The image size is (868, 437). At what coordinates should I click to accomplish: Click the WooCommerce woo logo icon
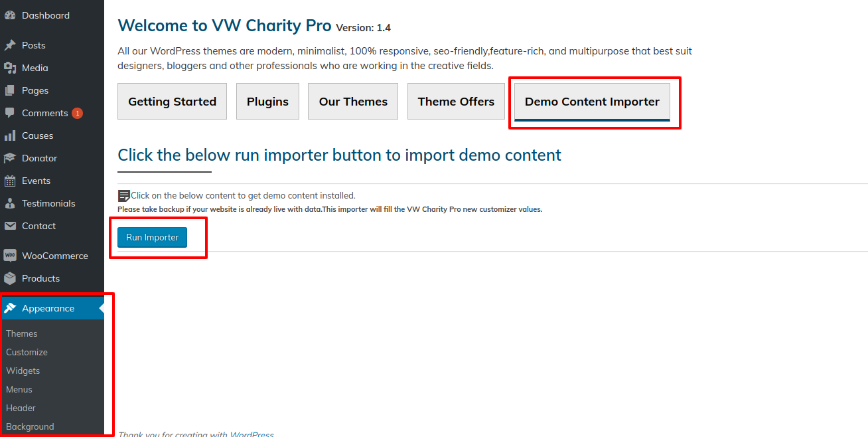pyautogui.click(x=10, y=256)
